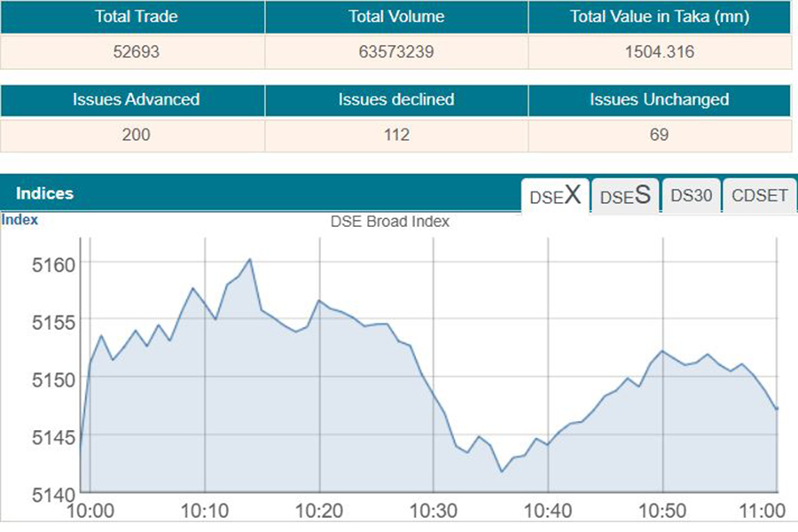Click the Total Value in Taka header
The image size is (798, 532).
[x=659, y=17]
